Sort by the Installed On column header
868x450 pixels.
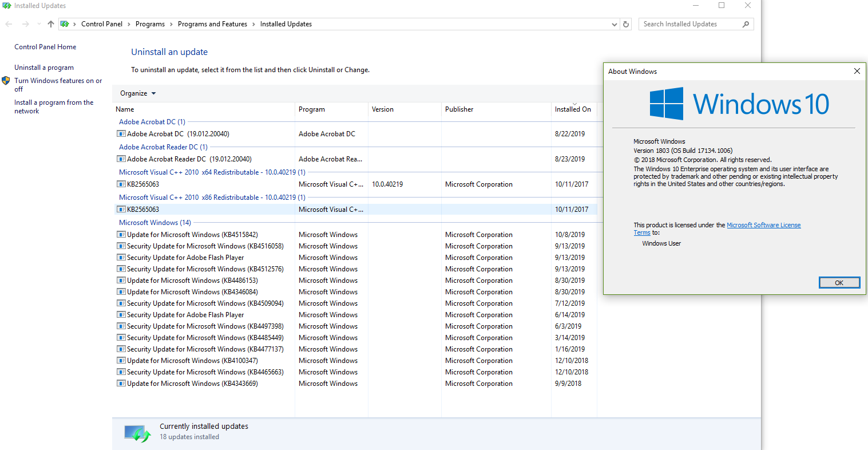[573, 109]
